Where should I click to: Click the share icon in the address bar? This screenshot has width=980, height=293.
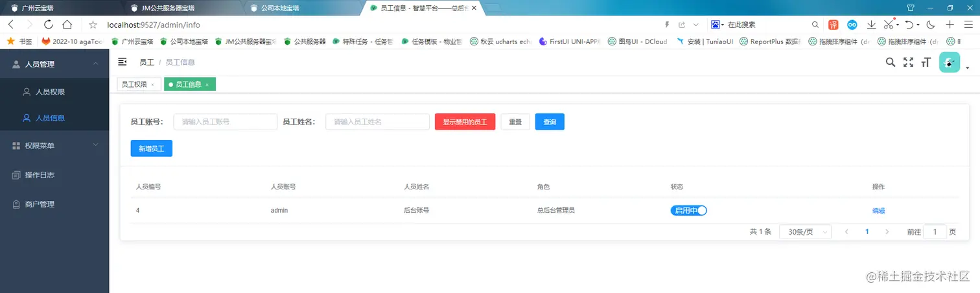[682, 25]
